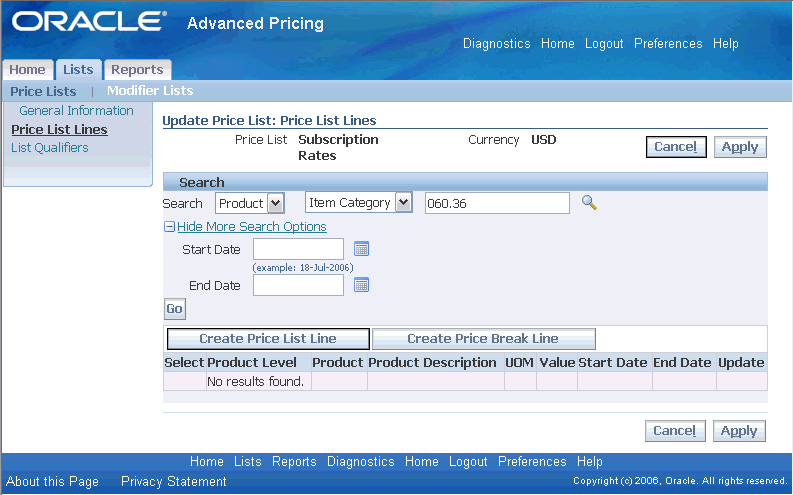
Task: Click the bottom Cancel button
Action: [x=675, y=431]
